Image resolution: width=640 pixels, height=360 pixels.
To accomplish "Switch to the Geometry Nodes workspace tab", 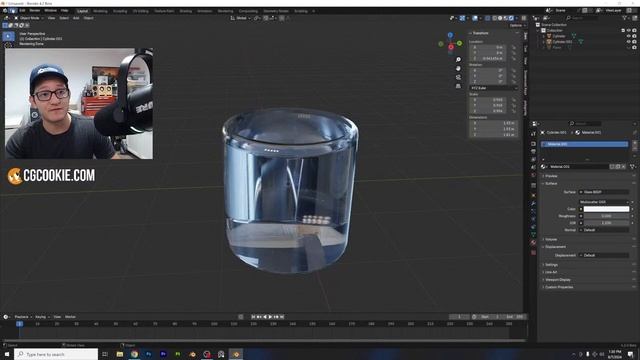I will pyautogui.click(x=276, y=11).
